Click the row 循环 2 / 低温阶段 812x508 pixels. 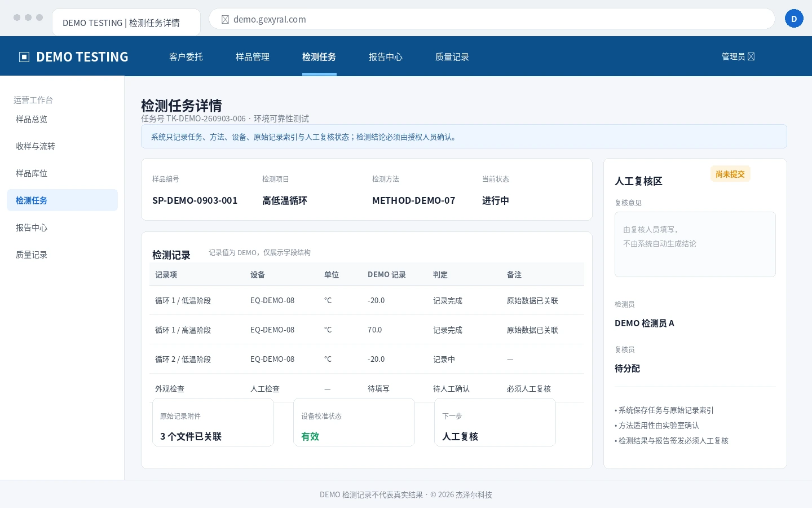367,359
